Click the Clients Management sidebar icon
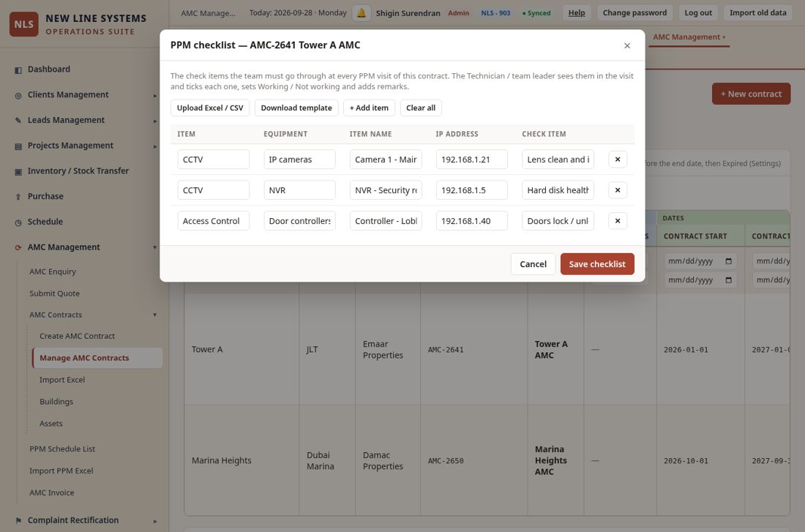This screenshot has width=805, height=532. coord(18,95)
